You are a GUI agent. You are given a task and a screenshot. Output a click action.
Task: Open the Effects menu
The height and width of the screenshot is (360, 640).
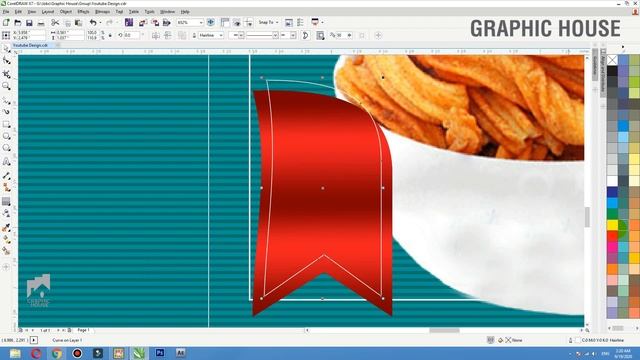83,12
